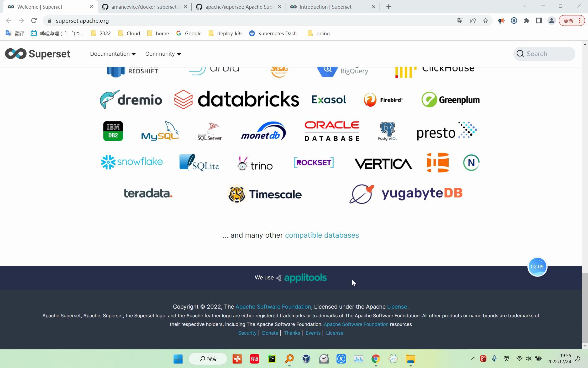Expand the Community dropdown menu
The image size is (588, 368).
click(163, 54)
